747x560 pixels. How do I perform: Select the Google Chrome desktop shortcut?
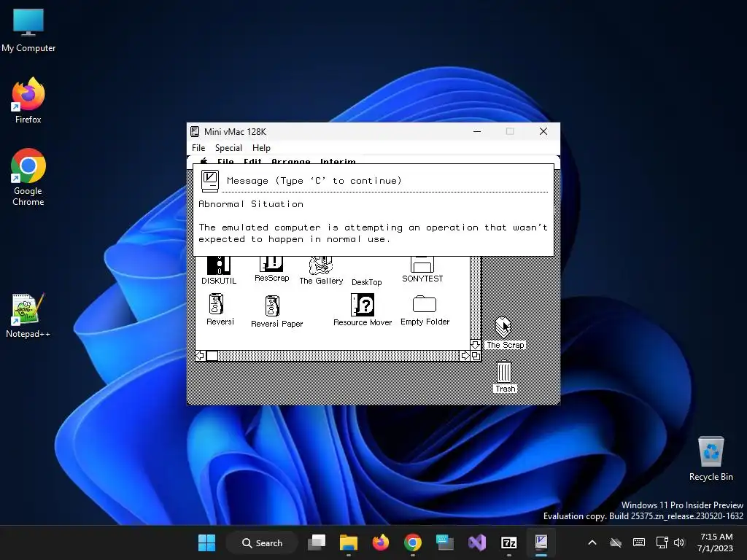click(28, 166)
